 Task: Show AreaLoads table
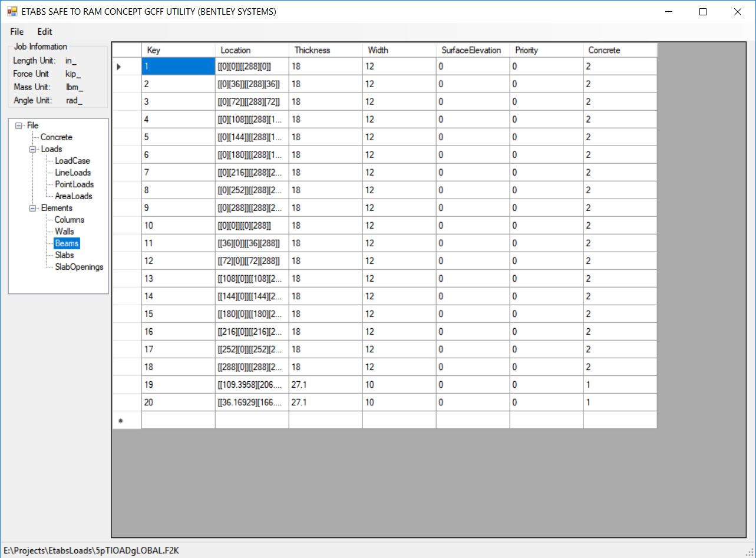coord(73,196)
